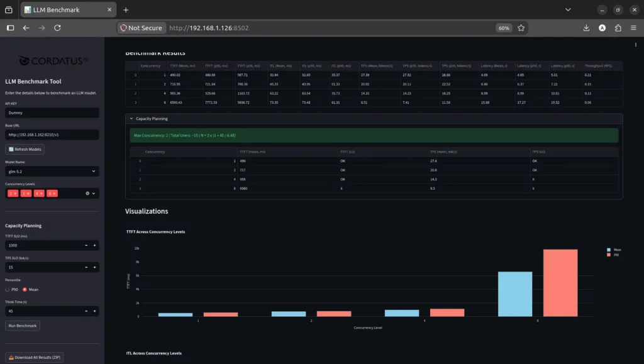Select the Mean percentile radio button
644x364 pixels.
[x=25, y=289]
